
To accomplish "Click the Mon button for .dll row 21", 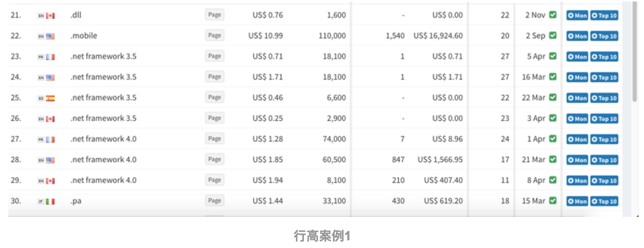I will pos(577,15).
